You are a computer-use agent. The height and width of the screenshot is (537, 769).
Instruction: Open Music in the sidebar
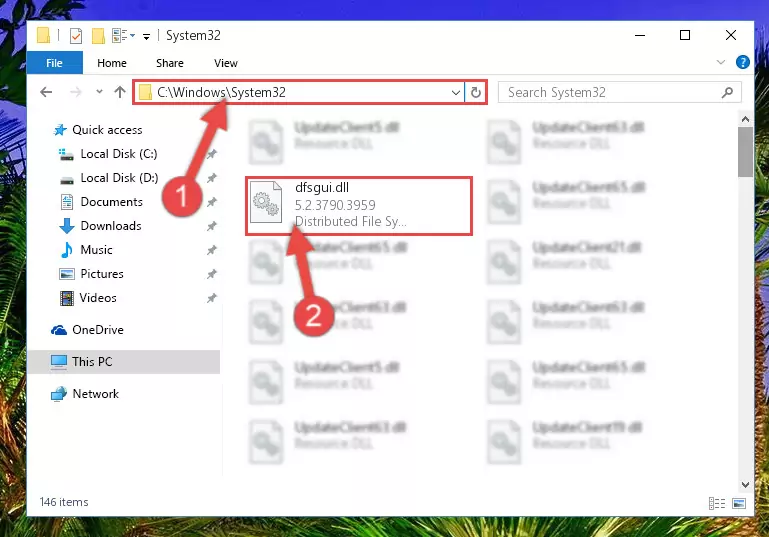(96, 250)
